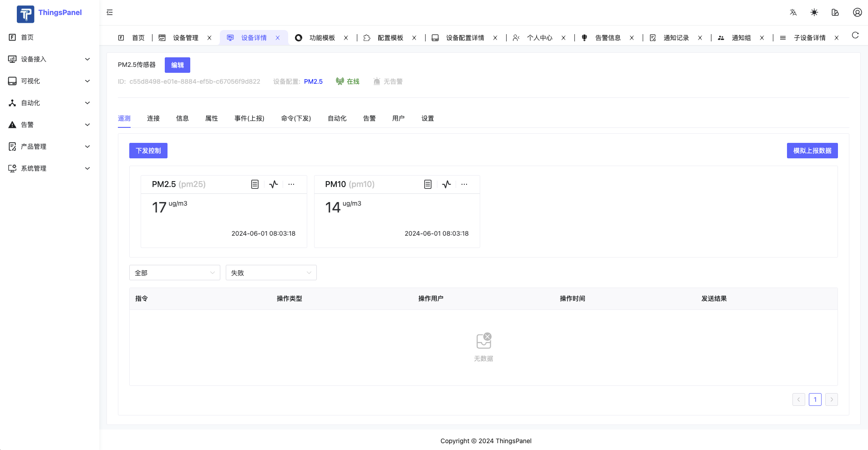The height and width of the screenshot is (450, 868).
Task: Expand 产品管理 sidebar menu
Action: [x=50, y=147]
